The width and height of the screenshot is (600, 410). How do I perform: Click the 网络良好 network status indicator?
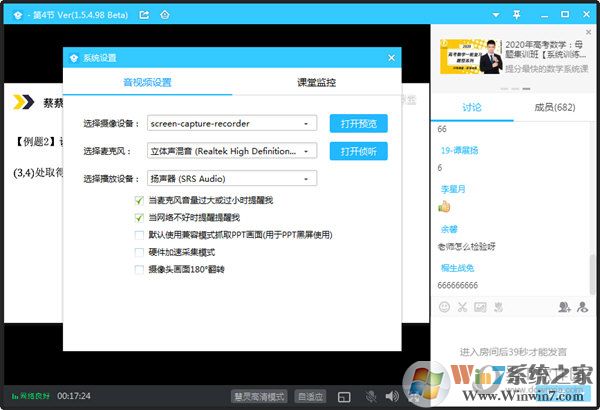[31, 396]
